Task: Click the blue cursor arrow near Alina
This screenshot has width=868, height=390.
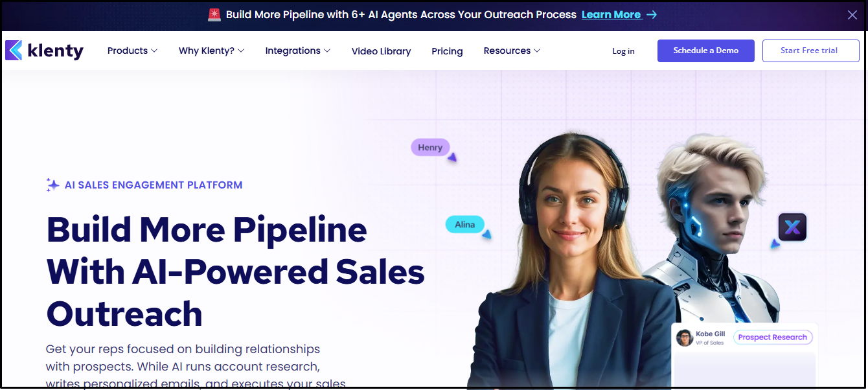Action: pyautogui.click(x=486, y=235)
